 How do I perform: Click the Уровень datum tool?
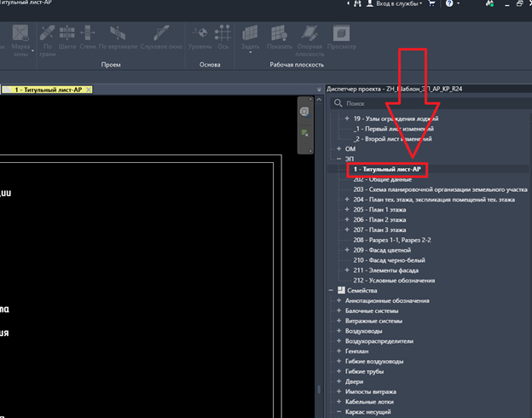click(x=199, y=38)
